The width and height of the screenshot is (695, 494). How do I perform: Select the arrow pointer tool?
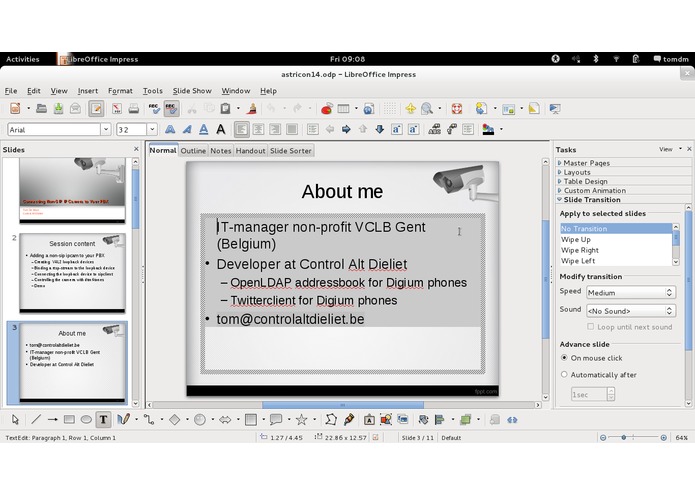click(x=15, y=420)
